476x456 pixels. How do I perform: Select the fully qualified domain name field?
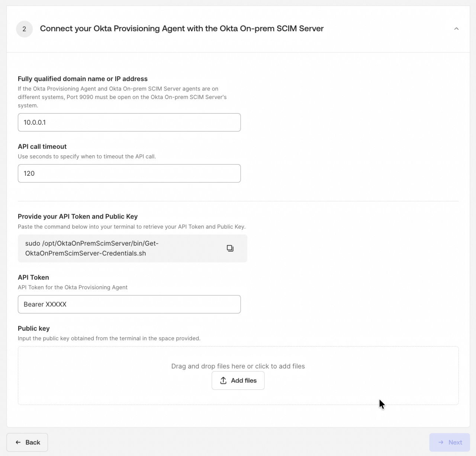tap(129, 122)
